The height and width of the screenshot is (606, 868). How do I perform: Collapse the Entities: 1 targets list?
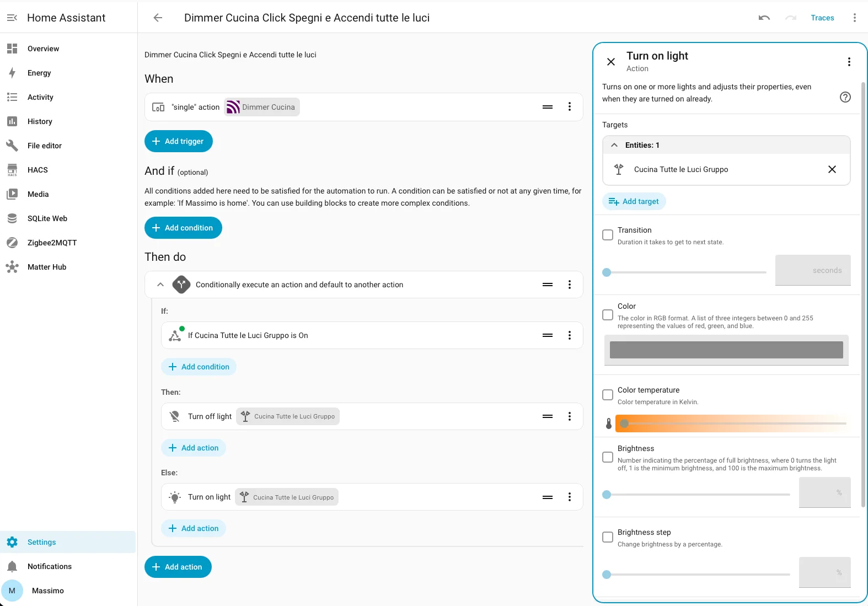click(614, 145)
